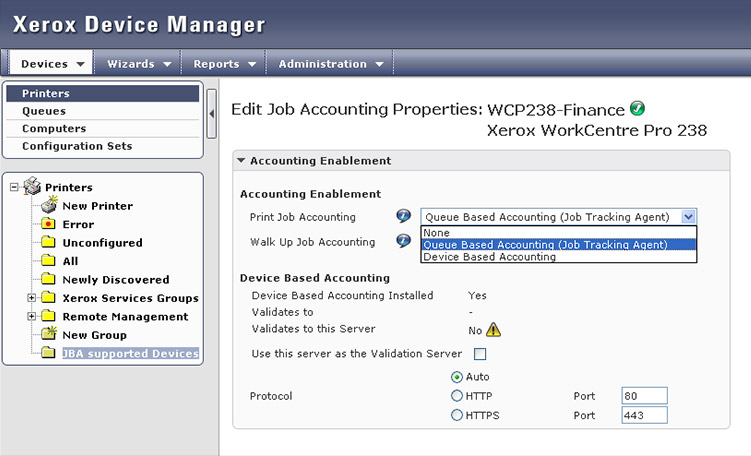The width and height of the screenshot is (751, 456).
Task: Collapse the Accounting Enablement section triangle
Action: pos(241,160)
